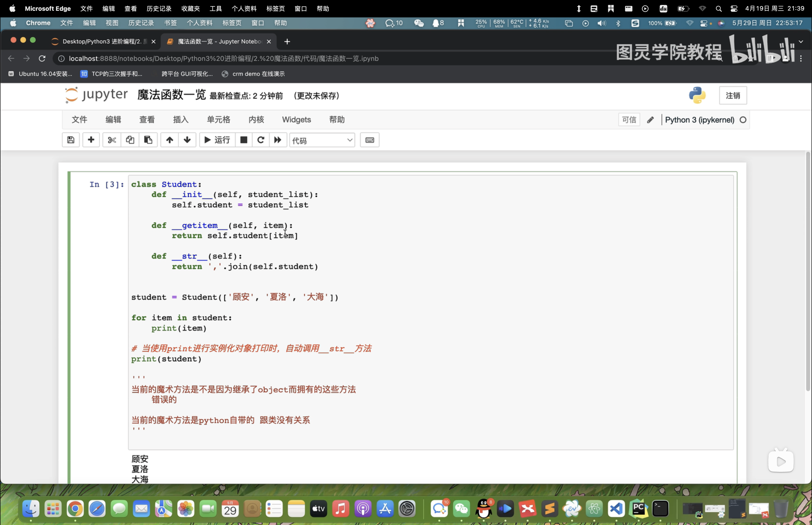Open Launchpad from the dock
Viewport: 812px width, 525px height.
coord(53,509)
